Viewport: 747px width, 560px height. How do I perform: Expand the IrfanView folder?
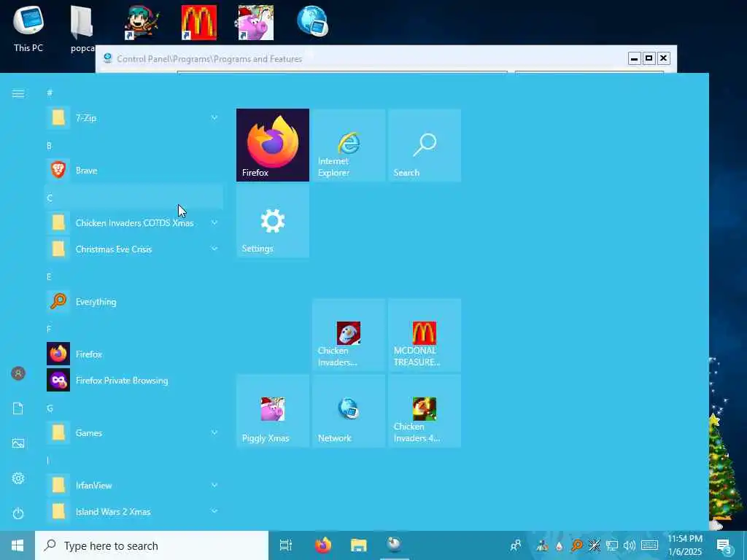(134, 485)
